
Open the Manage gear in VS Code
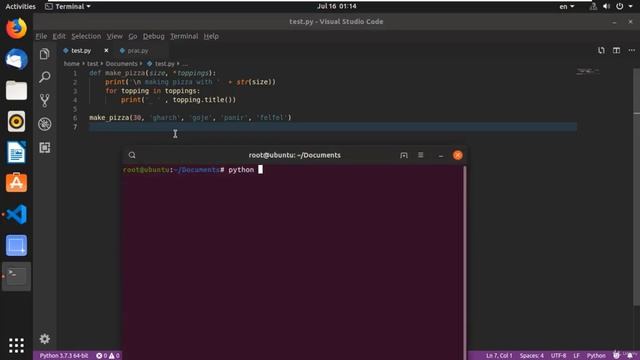(x=44, y=338)
